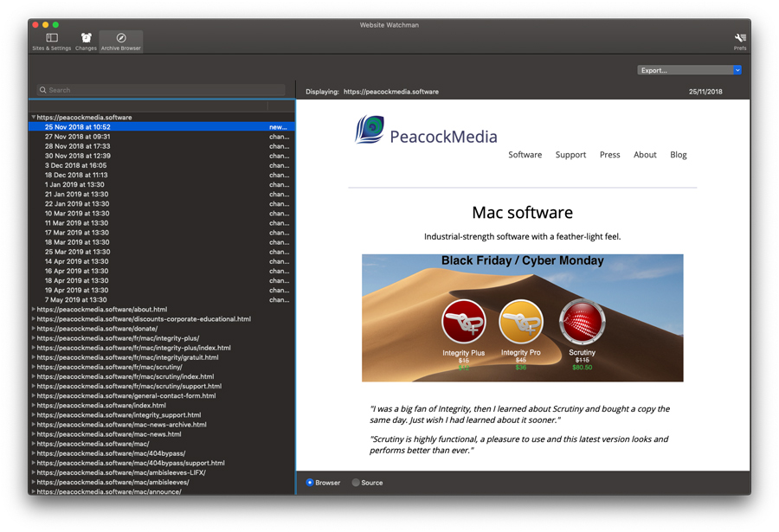Collapse the https://peacockmedia.software tree node

pos(34,117)
